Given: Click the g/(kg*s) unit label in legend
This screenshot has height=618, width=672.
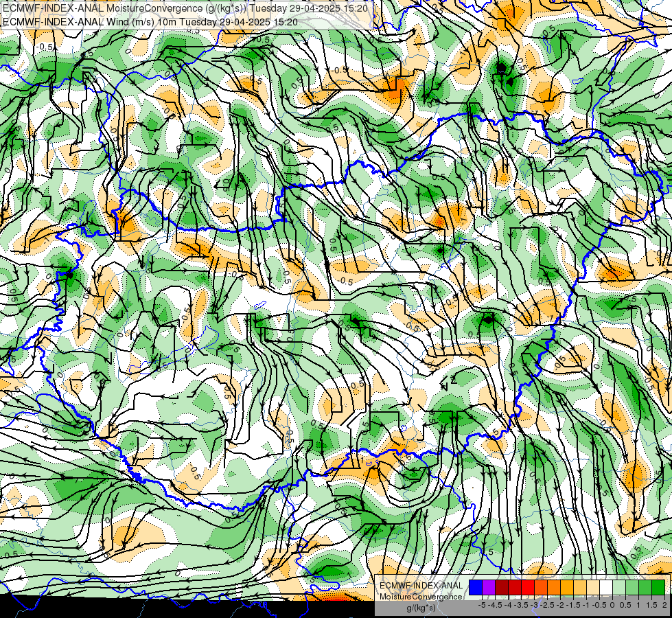Looking at the screenshot, I should [421, 608].
